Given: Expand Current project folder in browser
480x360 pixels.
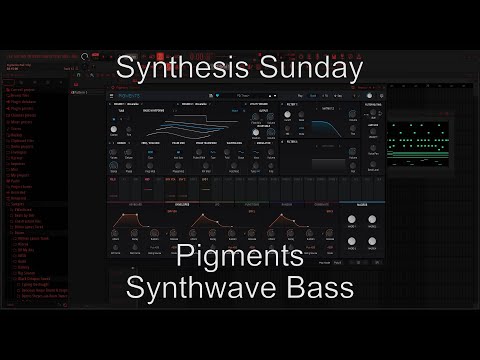Looking at the screenshot, I should click(x=21, y=90).
